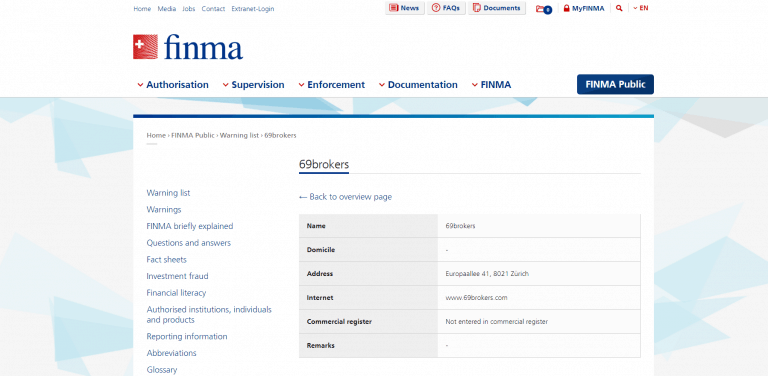Expand the Supervision menu

pyautogui.click(x=253, y=85)
